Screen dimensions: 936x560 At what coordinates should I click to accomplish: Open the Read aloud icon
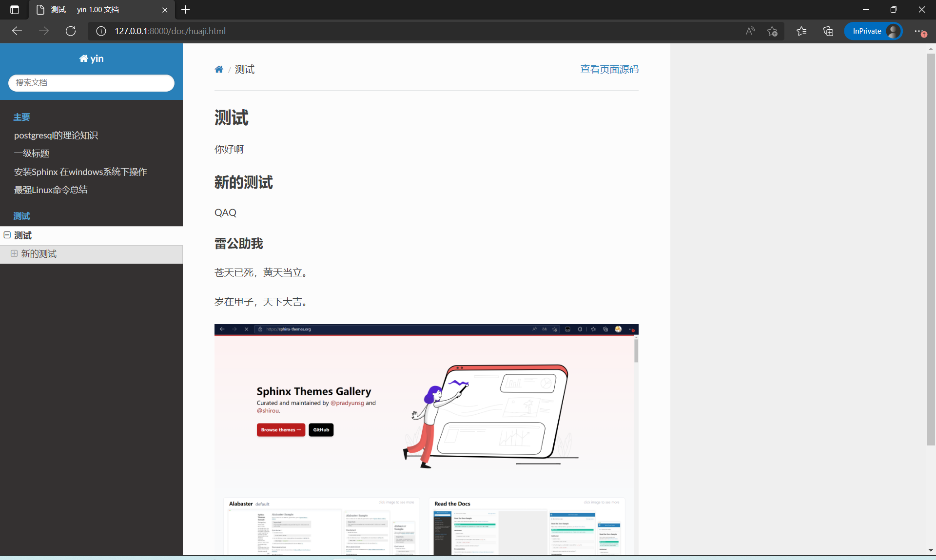click(x=750, y=31)
